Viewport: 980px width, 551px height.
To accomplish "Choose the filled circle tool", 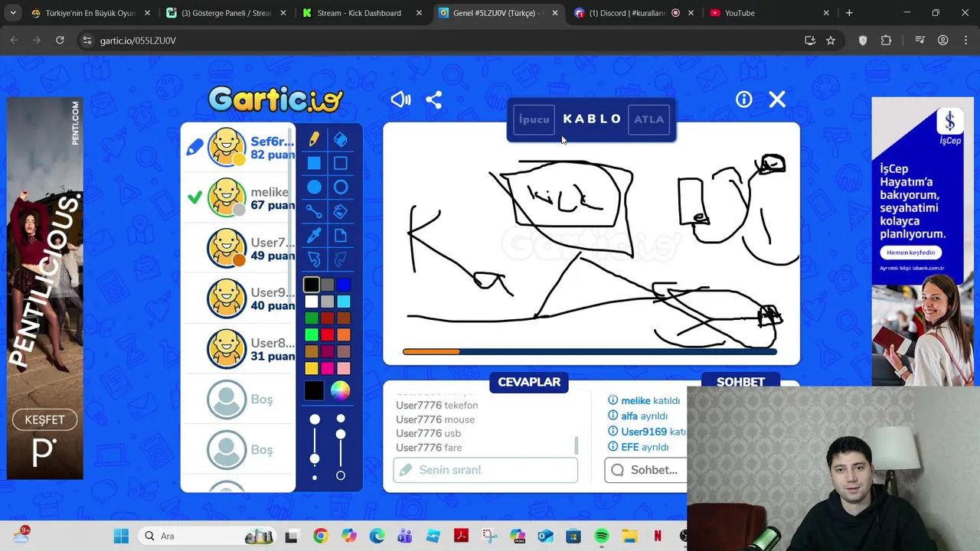I will click(x=314, y=187).
